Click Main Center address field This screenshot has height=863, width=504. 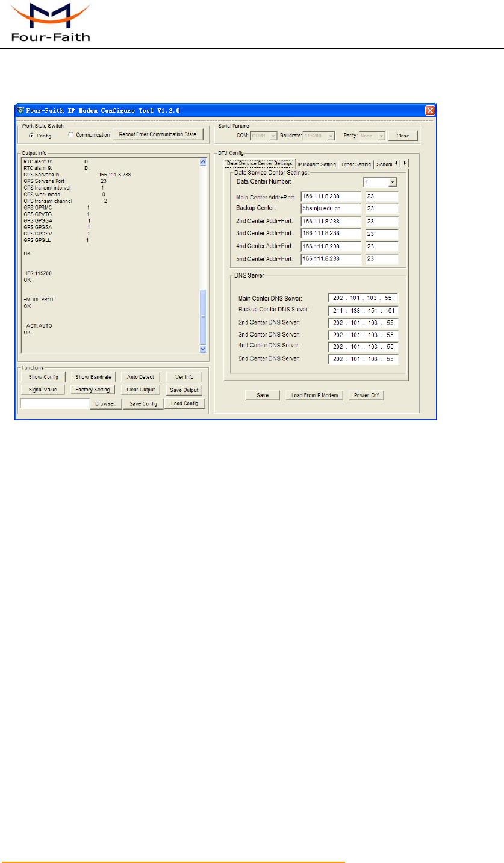[331, 196]
